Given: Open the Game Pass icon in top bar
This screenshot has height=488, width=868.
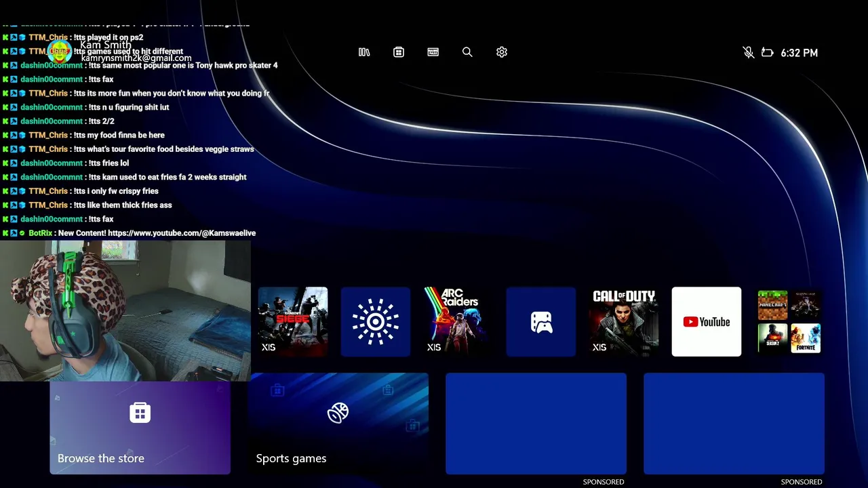Looking at the screenshot, I should (x=433, y=52).
